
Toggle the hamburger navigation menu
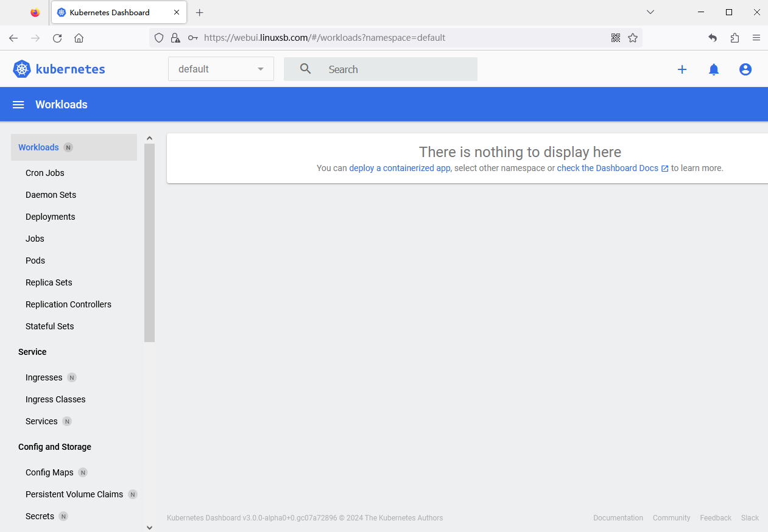click(18, 105)
